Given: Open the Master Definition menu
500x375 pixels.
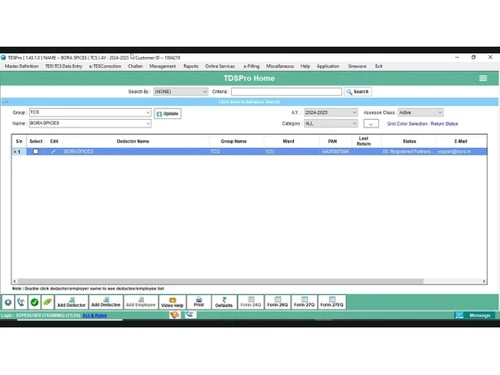Looking at the screenshot, I should 22,66.
